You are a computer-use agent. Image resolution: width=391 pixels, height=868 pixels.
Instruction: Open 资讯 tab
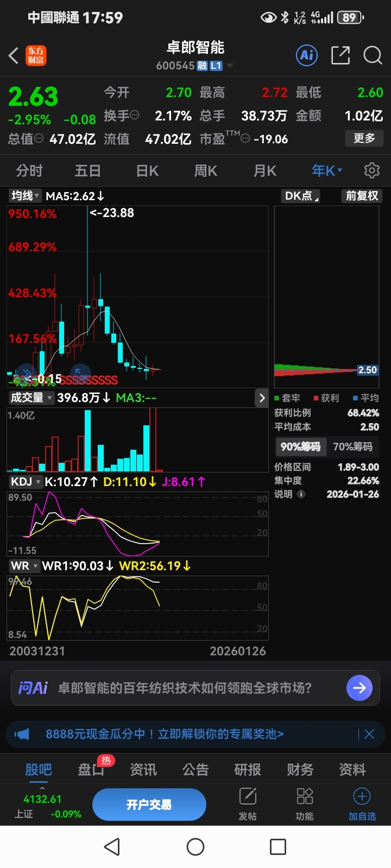[143, 769]
